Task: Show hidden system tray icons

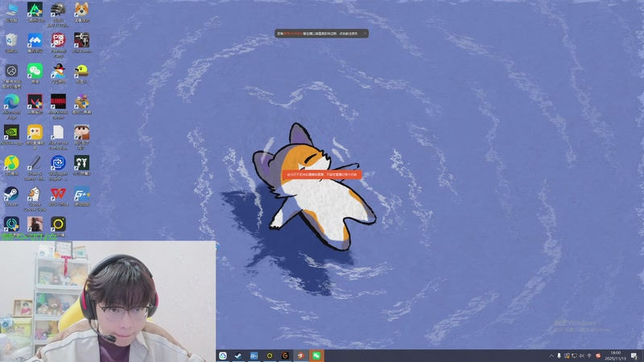Action: [x=551, y=356]
